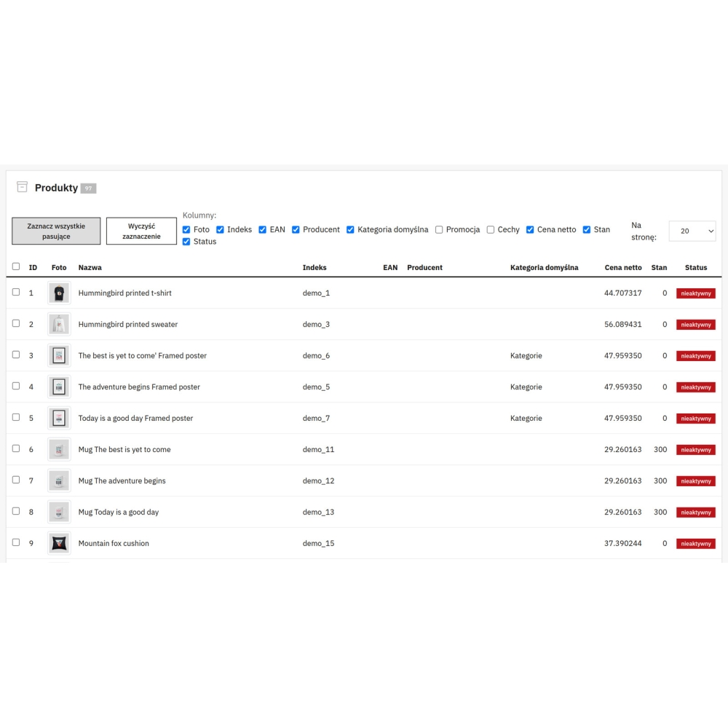Select checkbox for 'The best is yet to come' poster row
This screenshot has height=728, width=728.
pyautogui.click(x=16, y=355)
